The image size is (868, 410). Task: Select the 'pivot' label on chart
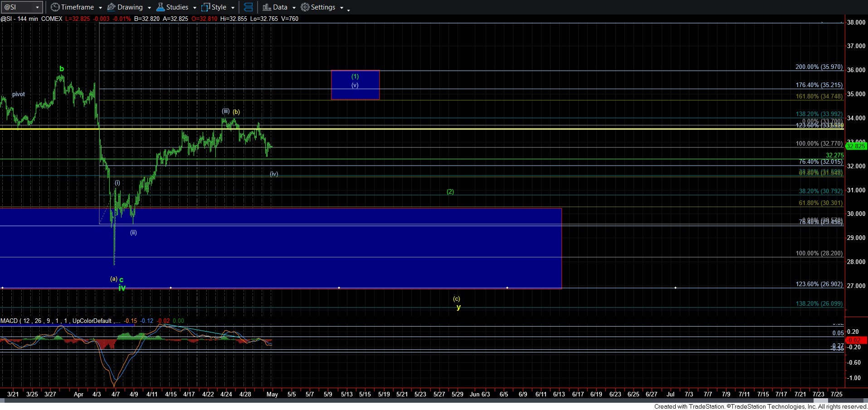pos(19,94)
